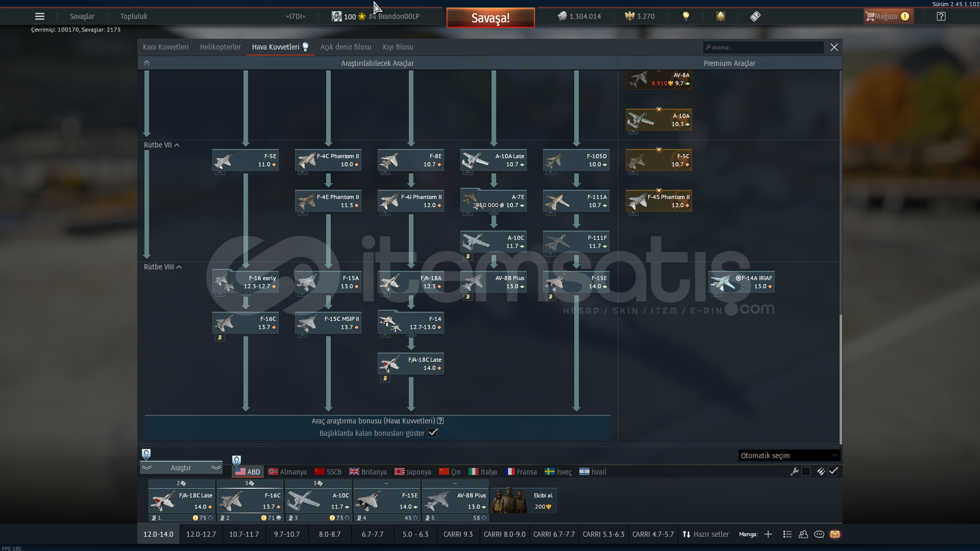
Task: Select the A-10A Late aircraft card
Action: point(494,160)
